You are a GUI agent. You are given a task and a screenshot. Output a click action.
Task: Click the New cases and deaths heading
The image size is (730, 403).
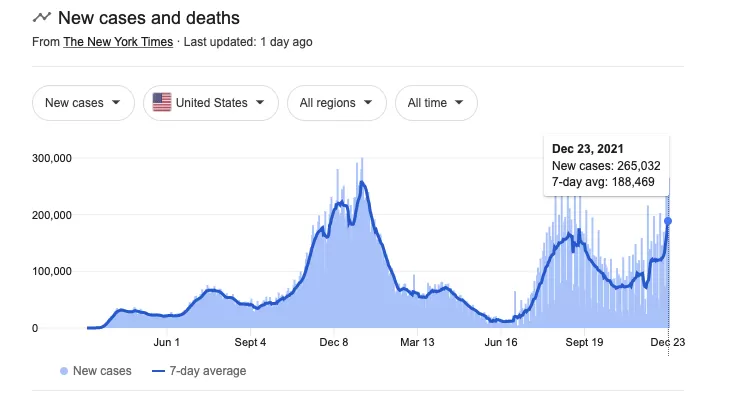point(149,18)
